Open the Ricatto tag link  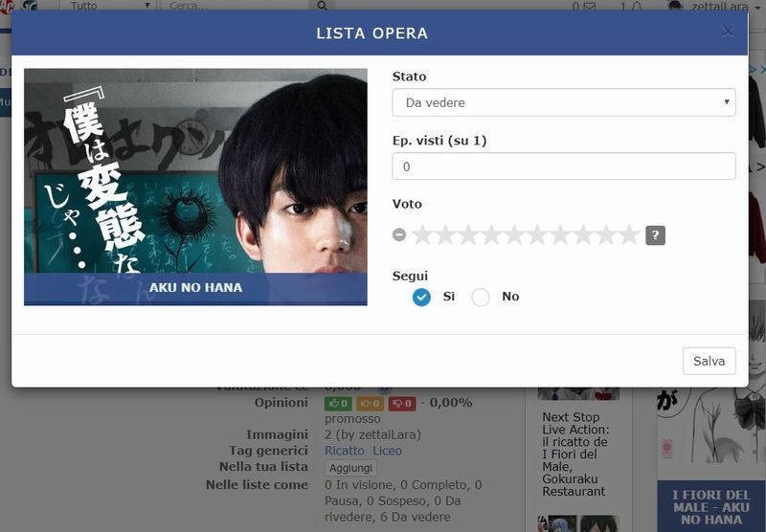[x=345, y=451]
